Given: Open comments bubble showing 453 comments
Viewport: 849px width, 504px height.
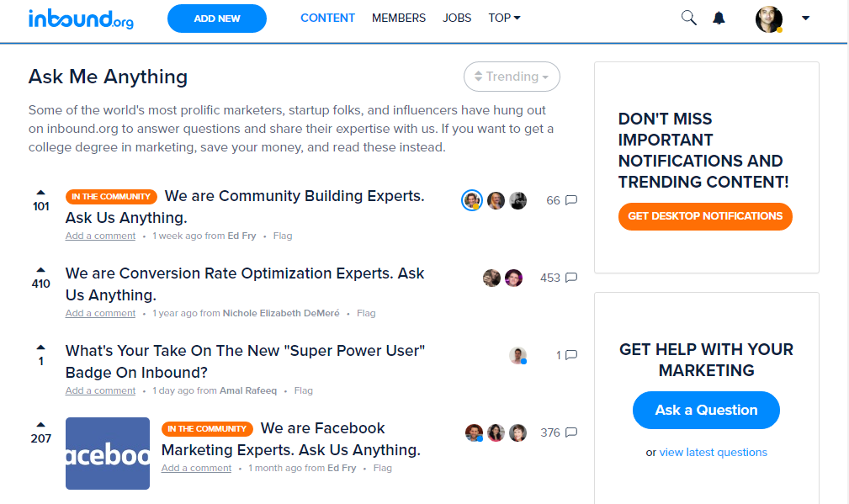Looking at the screenshot, I should click(x=570, y=278).
